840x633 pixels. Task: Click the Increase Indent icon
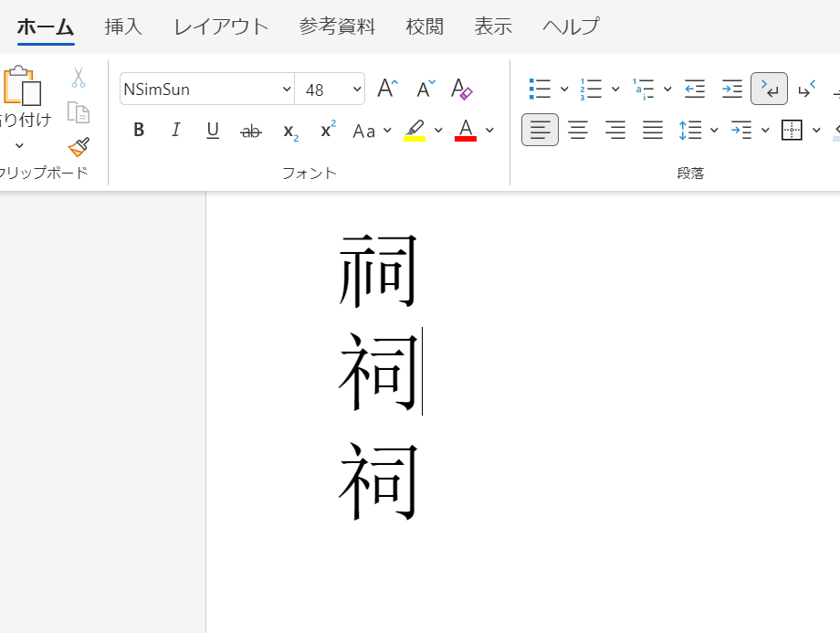pos(731,89)
